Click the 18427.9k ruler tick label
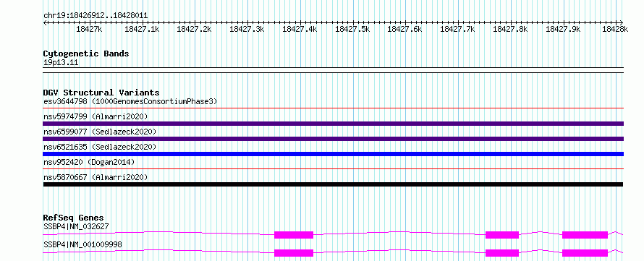The image size is (644, 261). pyautogui.click(x=563, y=29)
